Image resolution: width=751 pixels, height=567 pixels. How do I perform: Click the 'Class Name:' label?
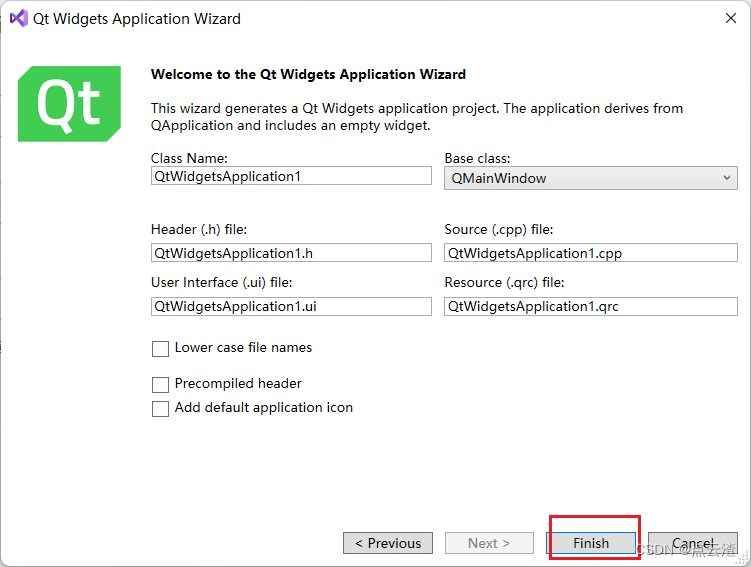(x=189, y=159)
